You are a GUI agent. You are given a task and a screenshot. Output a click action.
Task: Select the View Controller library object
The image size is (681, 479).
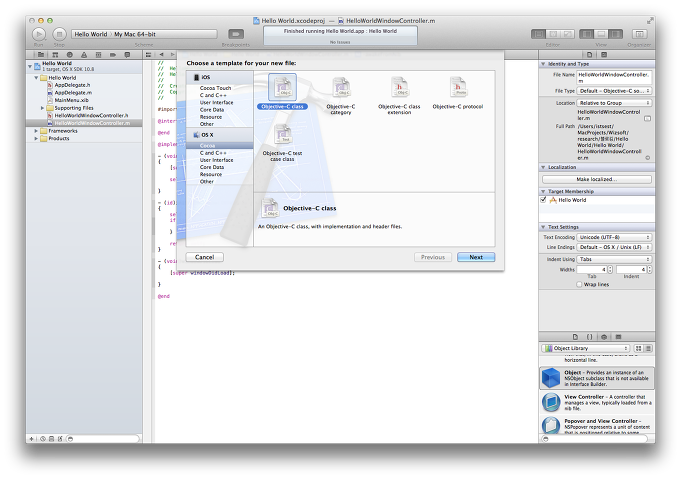597,403
